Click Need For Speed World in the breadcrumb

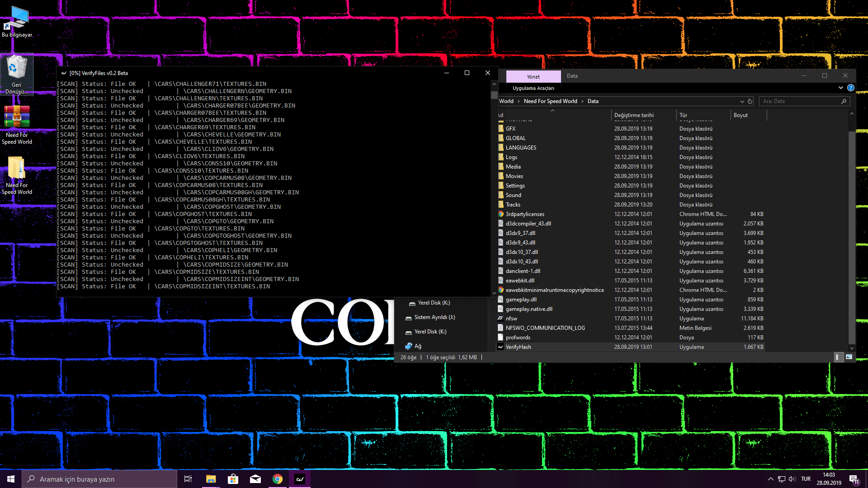[550, 101]
